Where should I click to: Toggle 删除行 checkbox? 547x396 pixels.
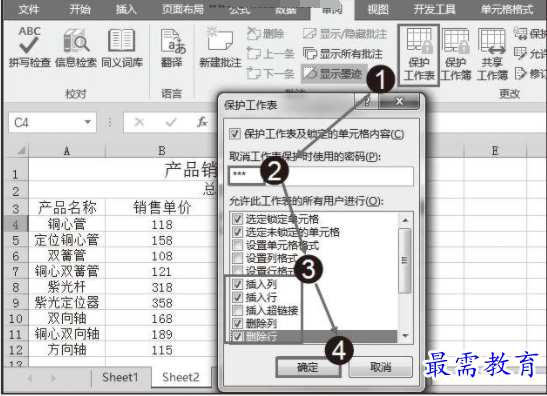point(238,336)
